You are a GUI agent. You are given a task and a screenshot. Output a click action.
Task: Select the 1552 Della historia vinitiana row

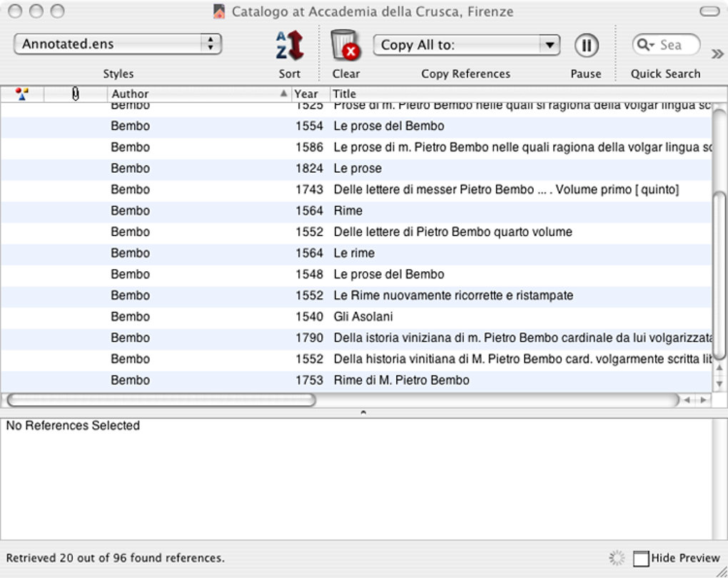click(x=356, y=360)
